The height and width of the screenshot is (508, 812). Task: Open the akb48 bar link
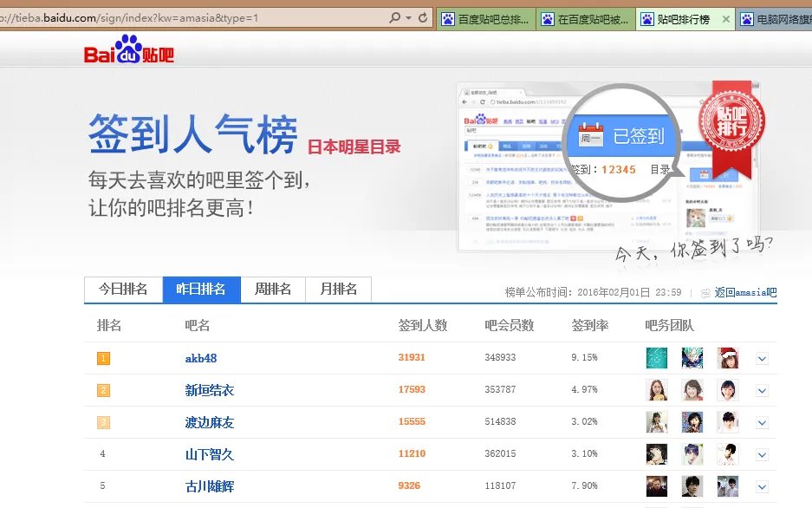(x=201, y=358)
